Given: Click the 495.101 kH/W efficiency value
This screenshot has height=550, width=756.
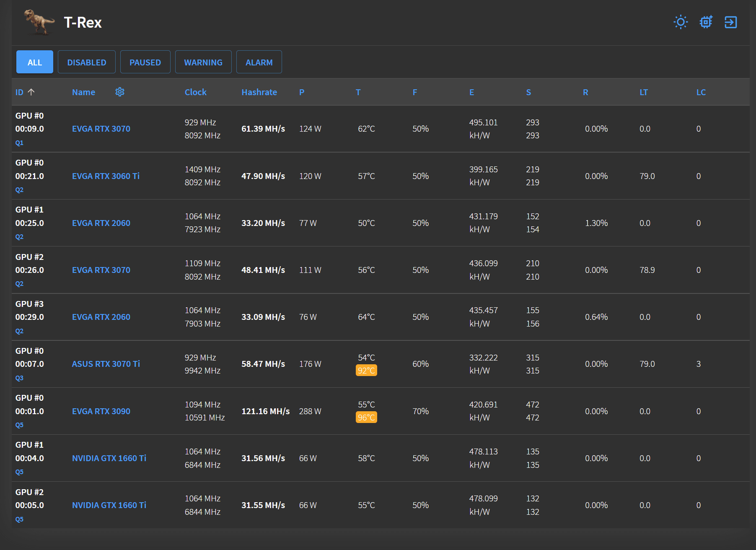Looking at the screenshot, I should [483, 129].
